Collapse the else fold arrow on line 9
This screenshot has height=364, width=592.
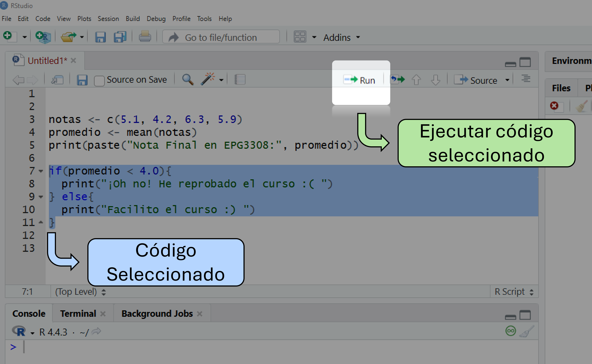tap(41, 197)
